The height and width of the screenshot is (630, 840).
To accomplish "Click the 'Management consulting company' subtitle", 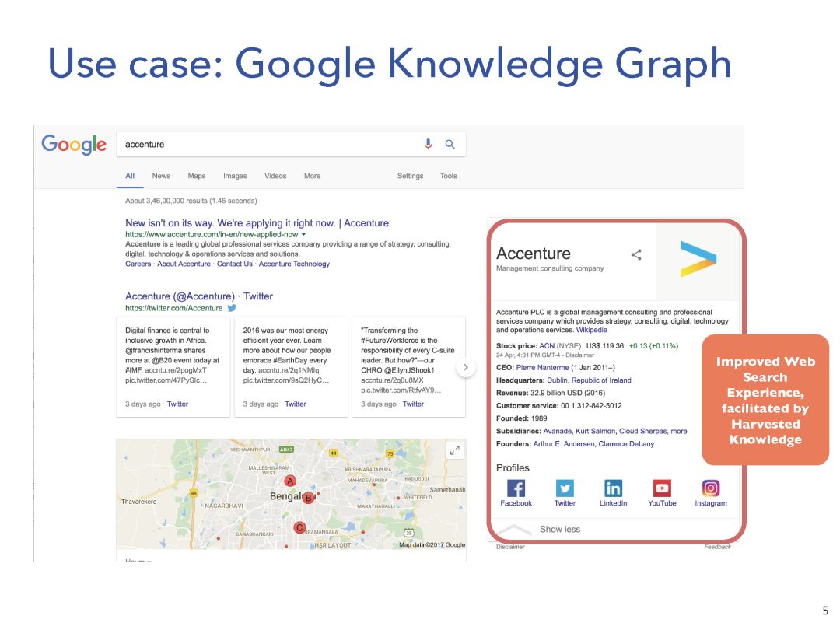I will click(x=550, y=268).
